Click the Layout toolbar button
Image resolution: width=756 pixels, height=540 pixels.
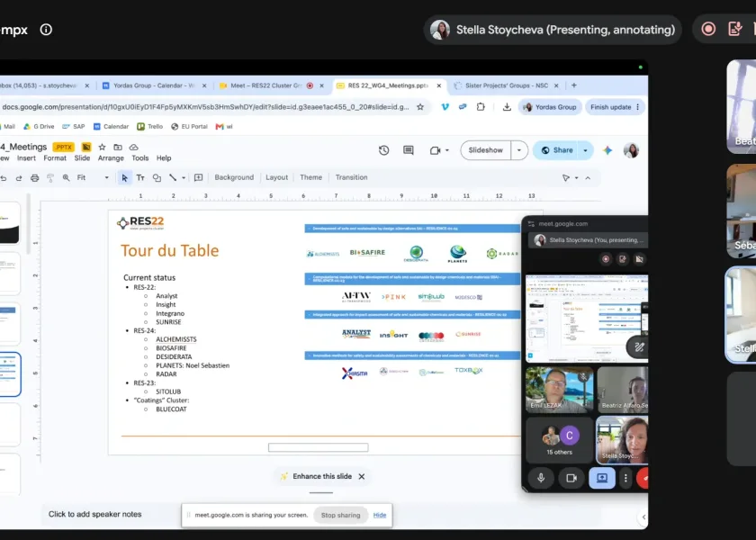[277, 177]
